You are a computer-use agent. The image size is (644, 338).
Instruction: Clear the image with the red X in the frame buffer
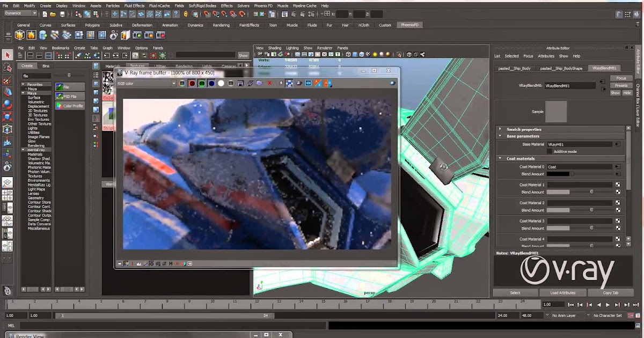tap(269, 83)
